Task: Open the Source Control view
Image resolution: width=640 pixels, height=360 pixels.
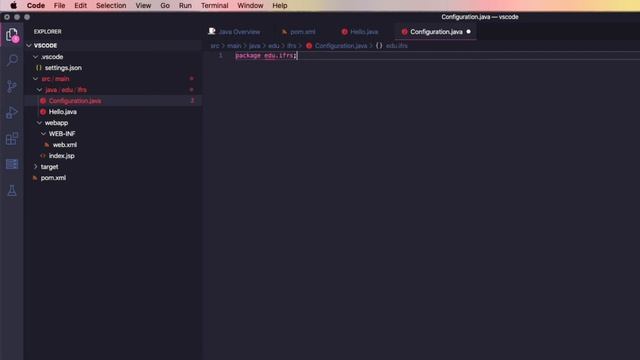Action: pos(12,86)
